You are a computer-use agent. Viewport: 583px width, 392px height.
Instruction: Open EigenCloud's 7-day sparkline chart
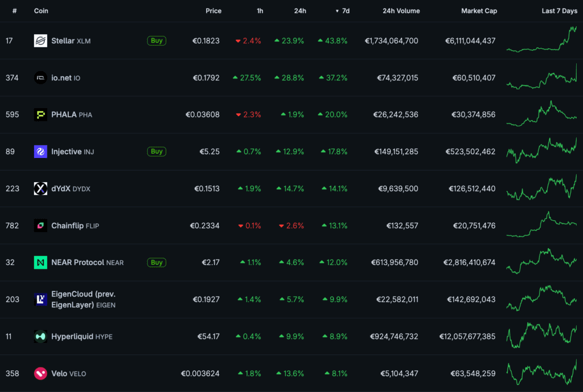point(542,298)
